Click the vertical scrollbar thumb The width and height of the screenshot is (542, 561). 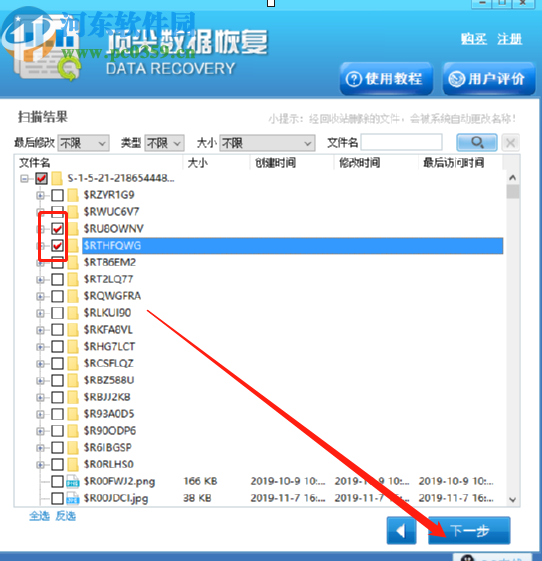point(513,191)
